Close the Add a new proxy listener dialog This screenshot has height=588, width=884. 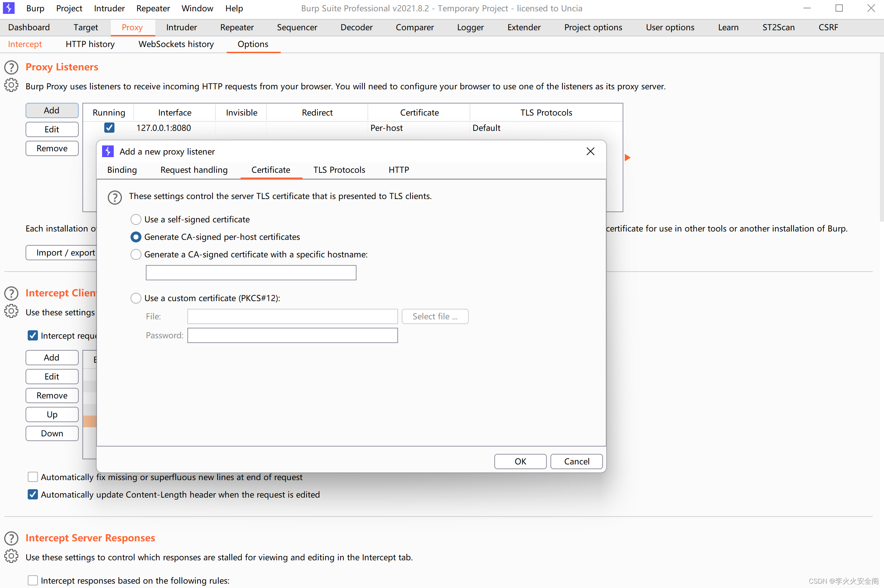click(x=591, y=151)
